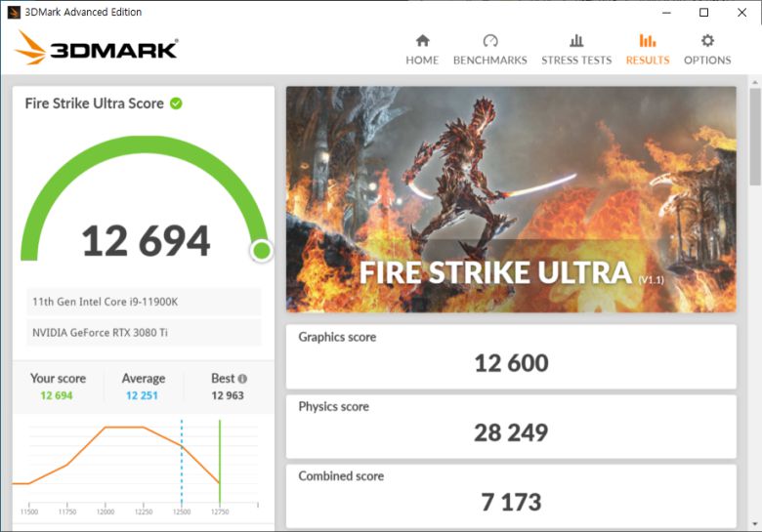This screenshot has height=532, width=762.
Task: Click the Average score value 12 251
Action: (144, 395)
